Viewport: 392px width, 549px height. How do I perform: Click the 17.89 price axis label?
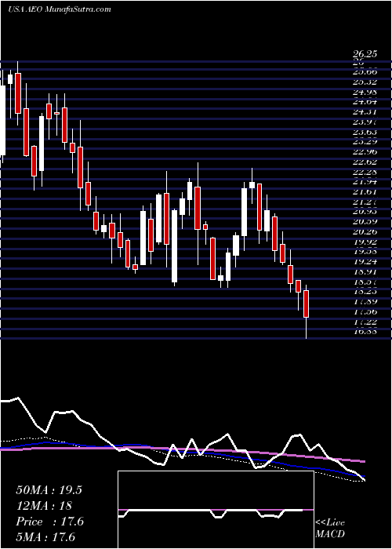pos(365,301)
